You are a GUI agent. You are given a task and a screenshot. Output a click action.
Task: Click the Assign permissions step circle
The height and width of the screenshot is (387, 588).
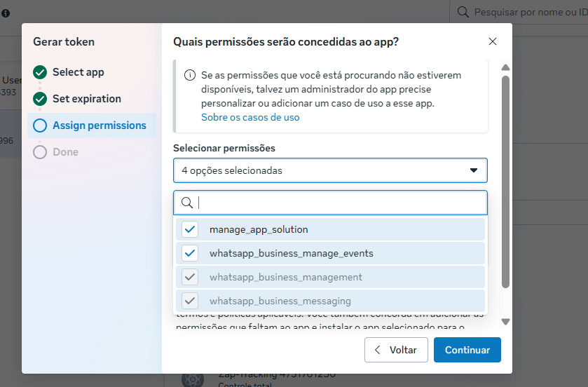[x=40, y=125]
